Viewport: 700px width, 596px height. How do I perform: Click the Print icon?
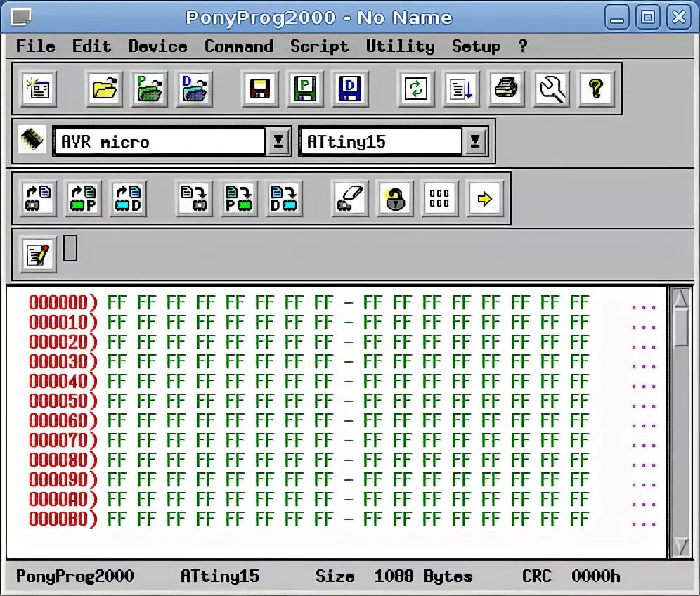[x=506, y=88]
